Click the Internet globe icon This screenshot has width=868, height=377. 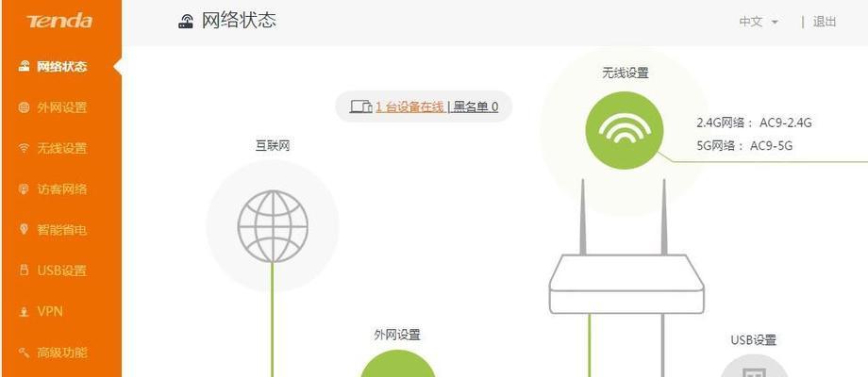tap(273, 226)
